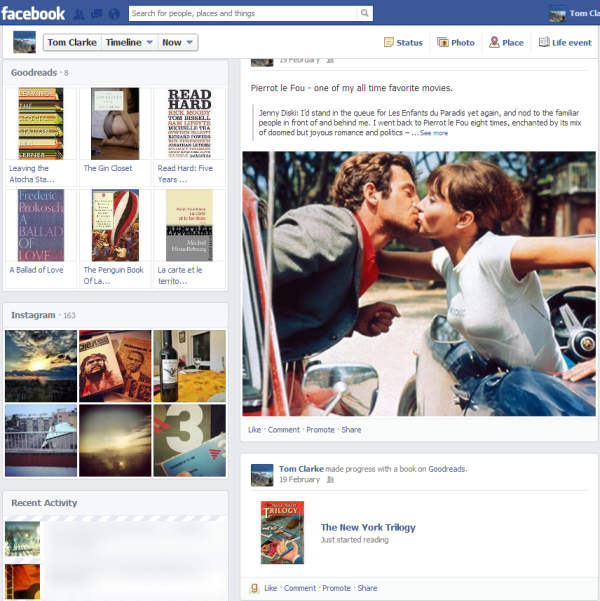Focus the 'Search for people, places and things' field
Screen dimensions: 600x601
[243, 13]
